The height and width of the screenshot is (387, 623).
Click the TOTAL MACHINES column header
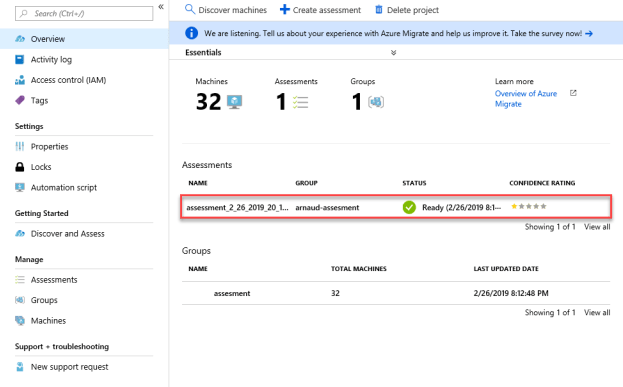click(x=358, y=269)
